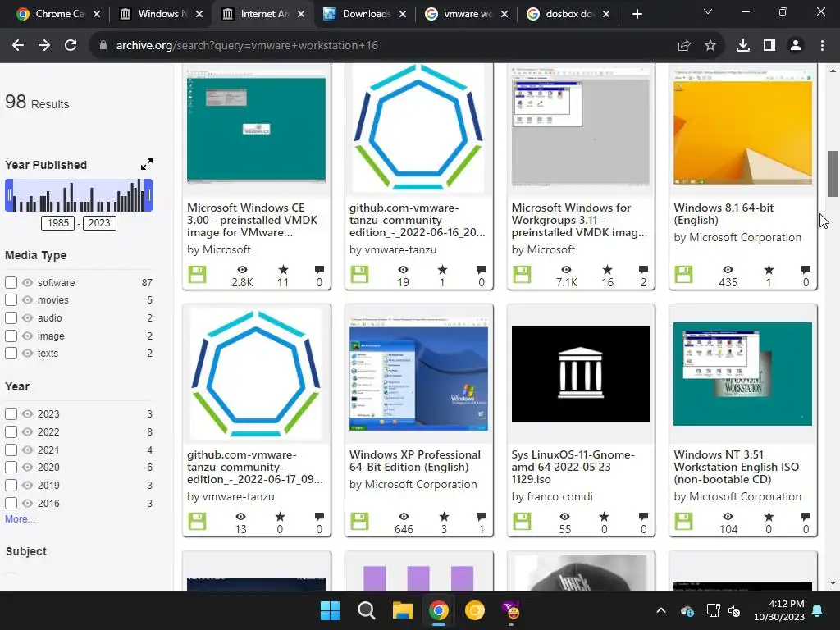Open the Windows XP desktop thumbnail
Screen dimensions: 840x630
pyautogui.click(x=418, y=373)
